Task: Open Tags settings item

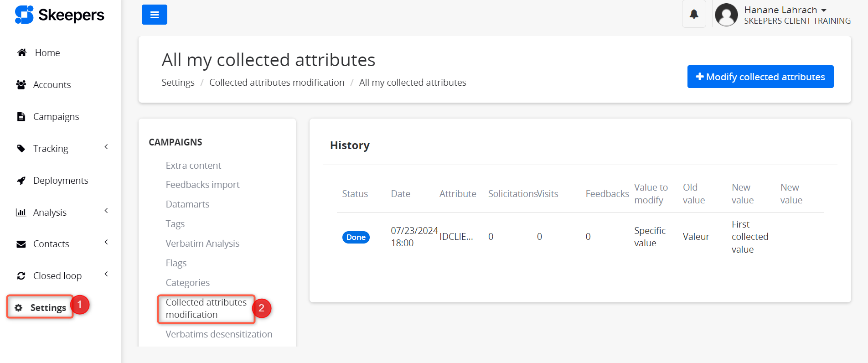Action: coord(175,224)
